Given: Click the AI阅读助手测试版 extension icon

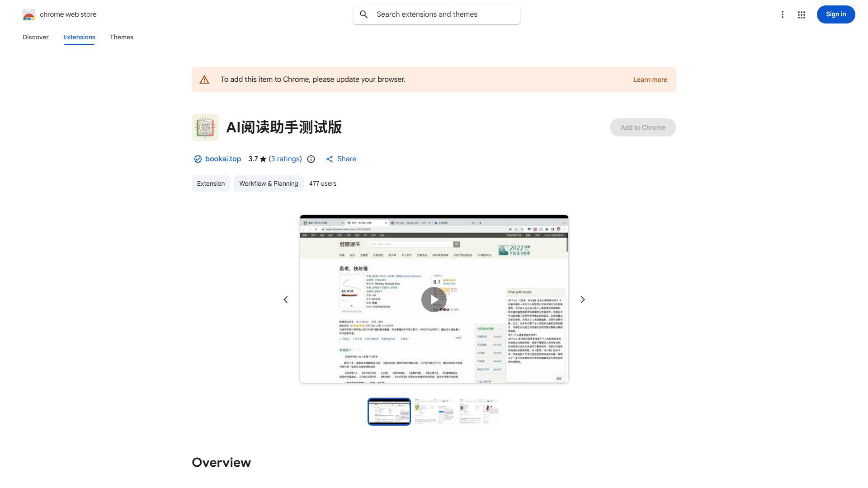Looking at the screenshot, I should (x=205, y=127).
